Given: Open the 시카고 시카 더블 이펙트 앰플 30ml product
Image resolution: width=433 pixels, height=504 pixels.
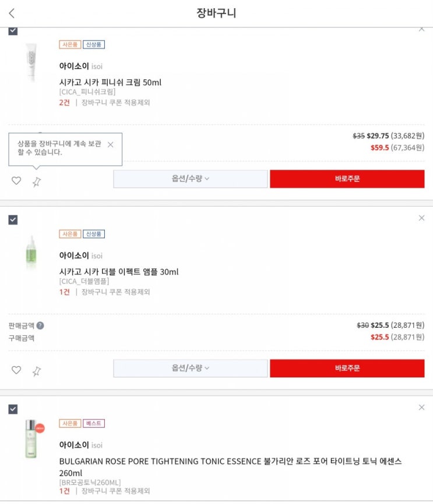Looking at the screenshot, I should 118,272.
